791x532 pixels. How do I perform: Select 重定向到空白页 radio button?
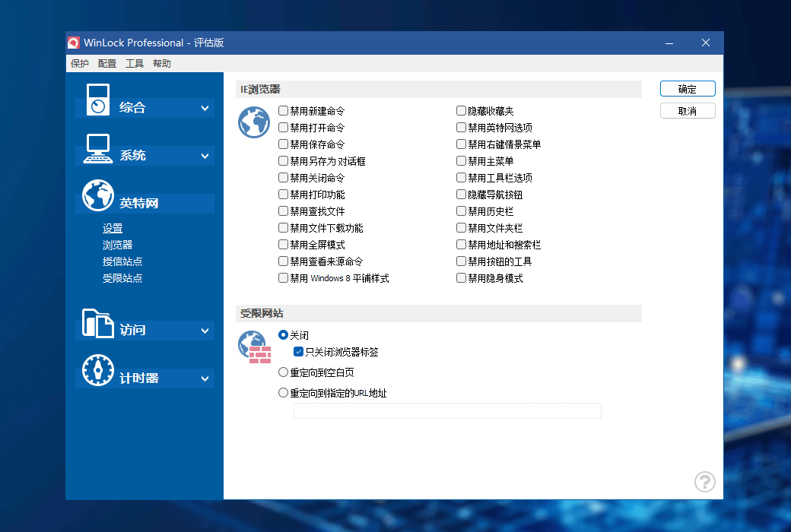[x=284, y=372]
